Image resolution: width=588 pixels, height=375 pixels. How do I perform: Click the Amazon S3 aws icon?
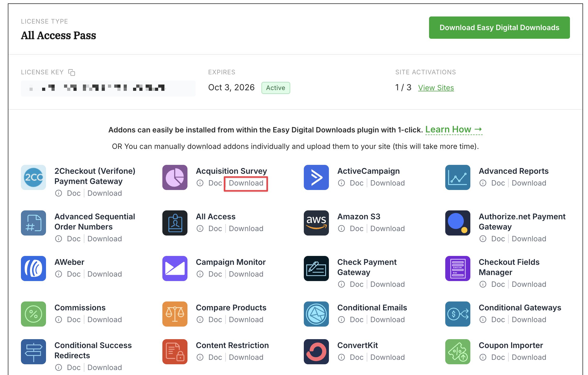[x=316, y=223]
